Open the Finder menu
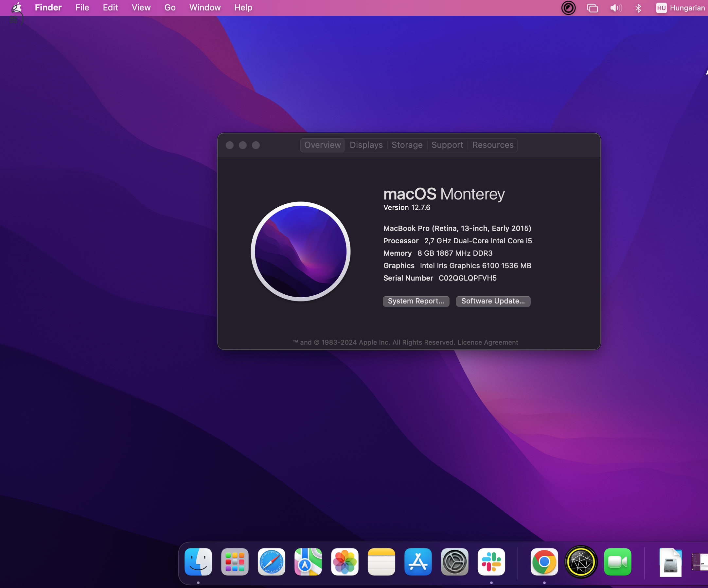 (x=48, y=8)
